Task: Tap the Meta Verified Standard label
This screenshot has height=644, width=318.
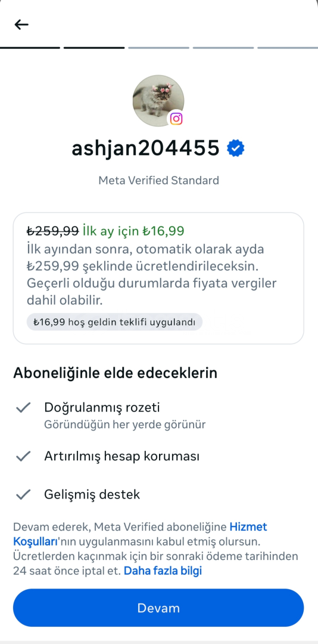Action: point(159,180)
